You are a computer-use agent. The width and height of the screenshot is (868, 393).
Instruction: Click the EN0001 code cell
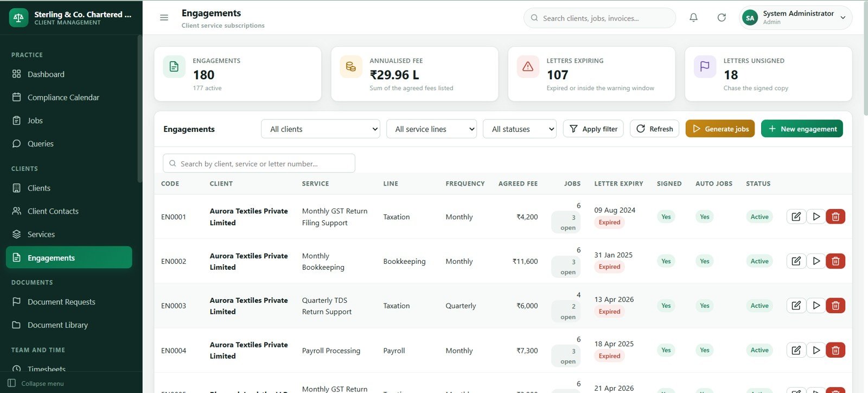coord(174,217)
